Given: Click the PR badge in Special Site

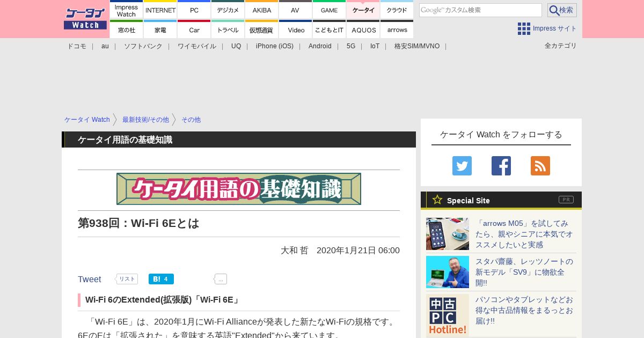Looking at the screenshot, I should click(x=566, y=200).
